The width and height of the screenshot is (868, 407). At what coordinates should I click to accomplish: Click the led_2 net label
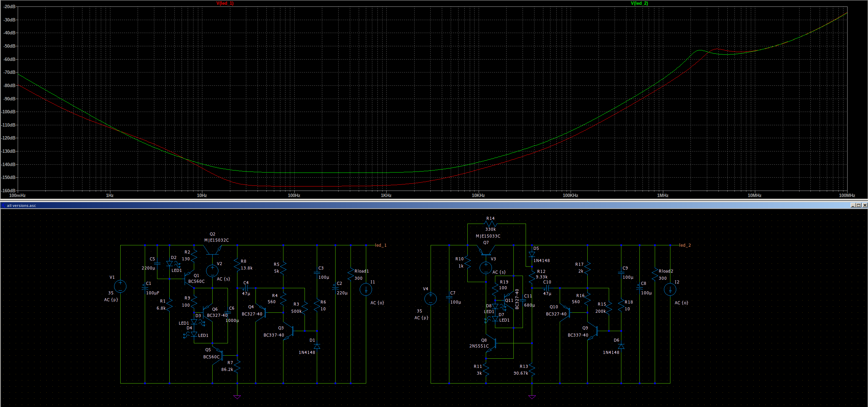tap(685, 245)
